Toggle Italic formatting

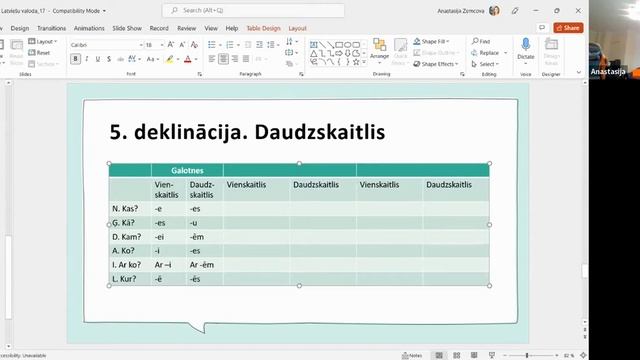coord(87,59)
